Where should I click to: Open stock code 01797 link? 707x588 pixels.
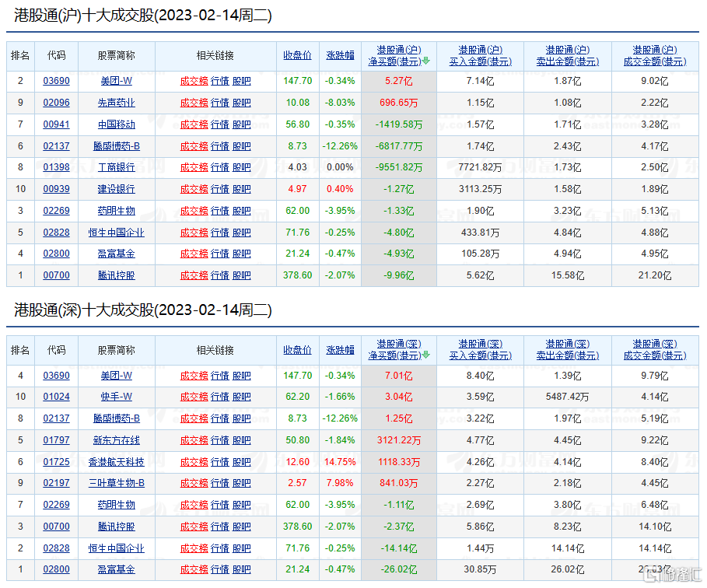point(56,440)
